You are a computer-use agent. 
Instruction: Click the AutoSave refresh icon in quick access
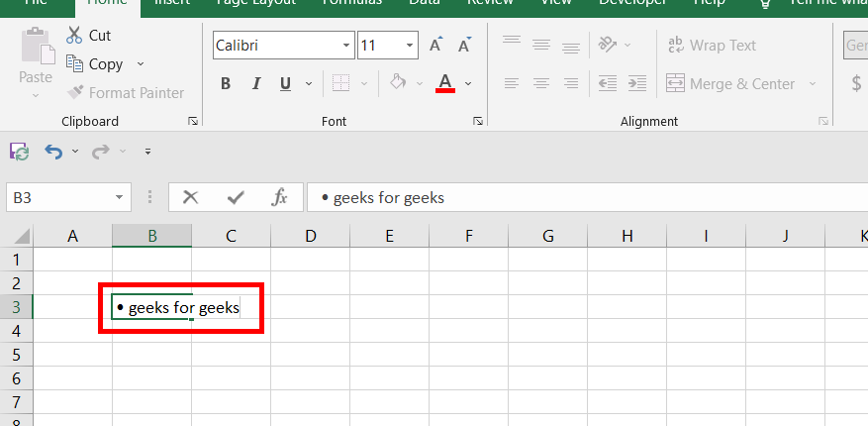pyautogui.click(x=19, y=152)
